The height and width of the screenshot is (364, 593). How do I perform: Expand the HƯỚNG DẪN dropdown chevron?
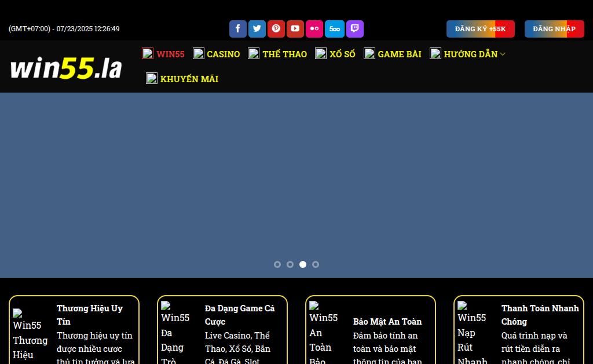pos(503,54)
